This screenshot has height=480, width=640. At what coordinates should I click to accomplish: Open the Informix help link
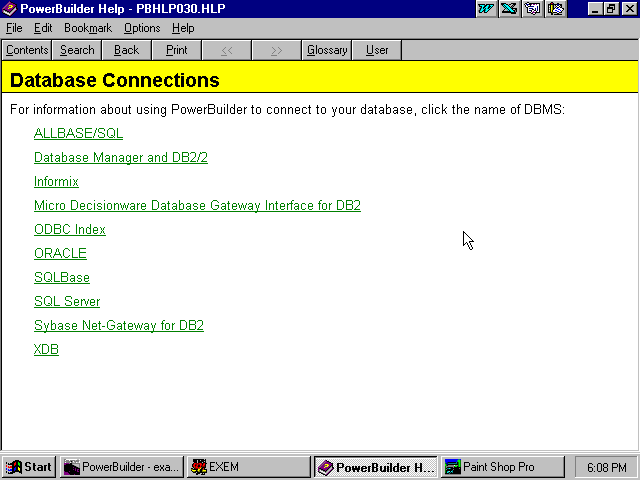click(56, 182)
